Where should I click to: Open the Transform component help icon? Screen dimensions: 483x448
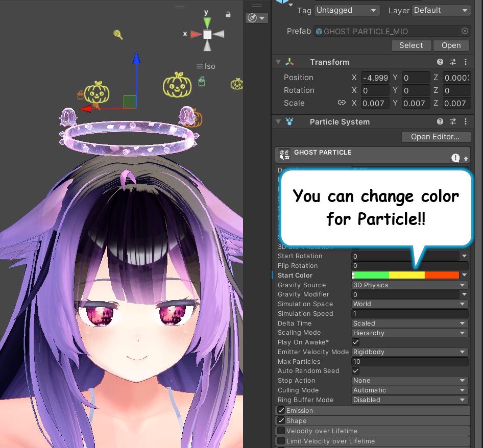coord(440,62)
